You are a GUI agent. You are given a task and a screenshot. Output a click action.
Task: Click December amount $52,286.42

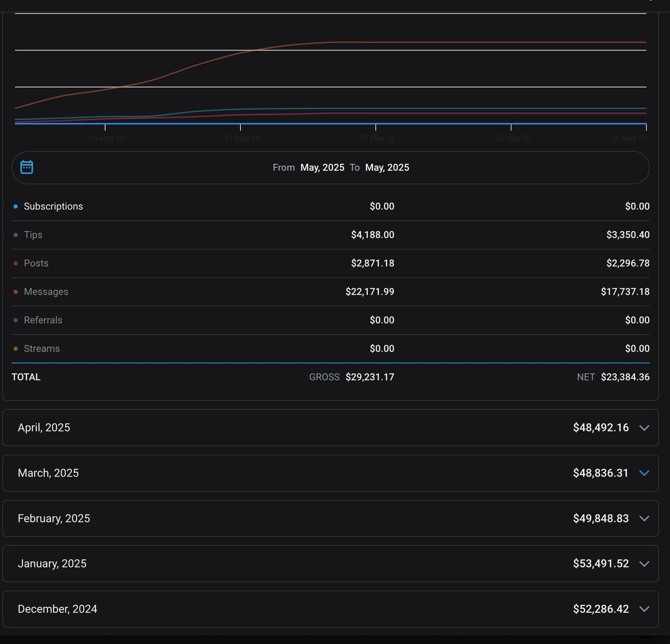(601, 609)
